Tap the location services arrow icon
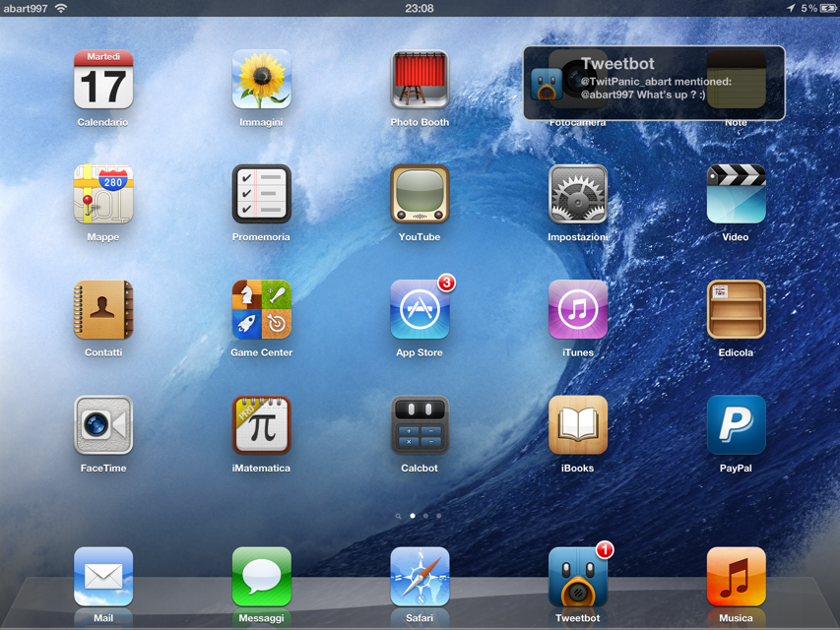 (791, 8)
